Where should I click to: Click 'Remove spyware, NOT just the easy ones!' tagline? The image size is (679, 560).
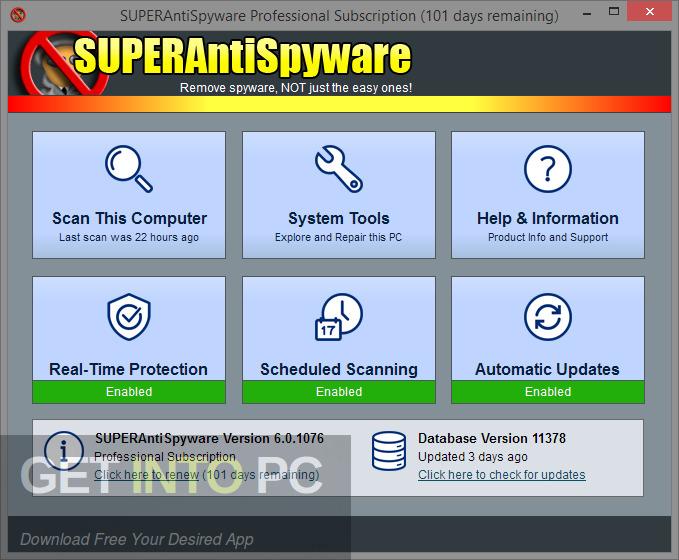click(x=296, y=88)
